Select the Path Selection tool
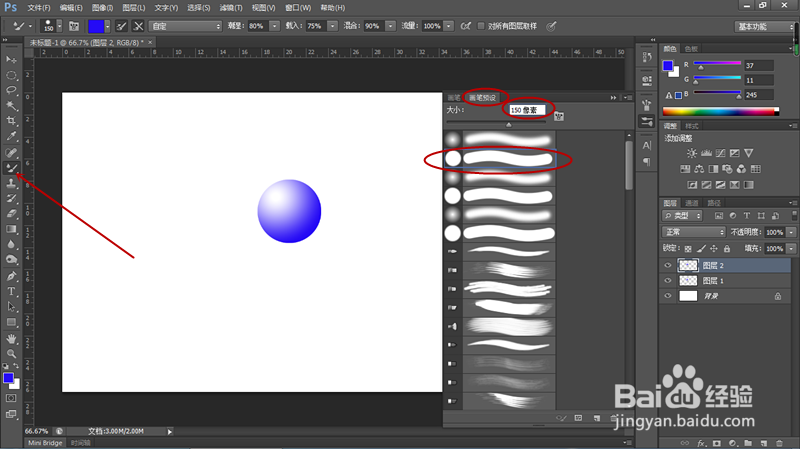The height and width of the screenshot is (449, 800). click(11, 307)
